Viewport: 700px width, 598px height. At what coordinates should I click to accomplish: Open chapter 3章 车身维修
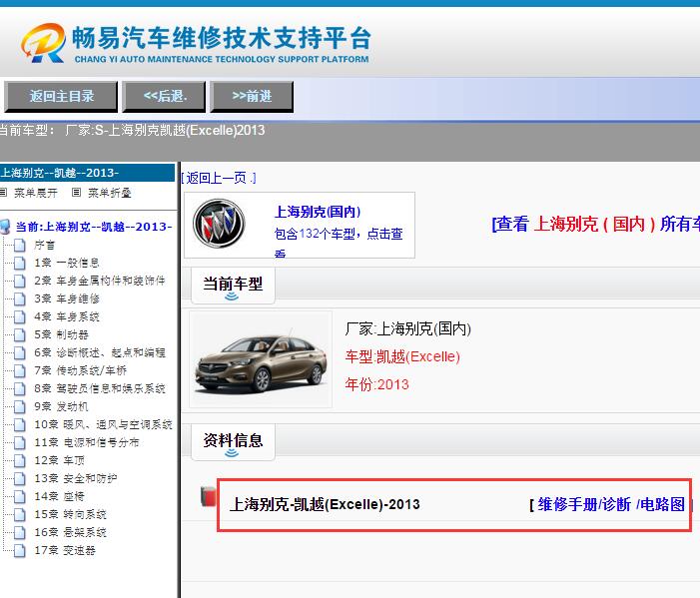tap(67, 299)
